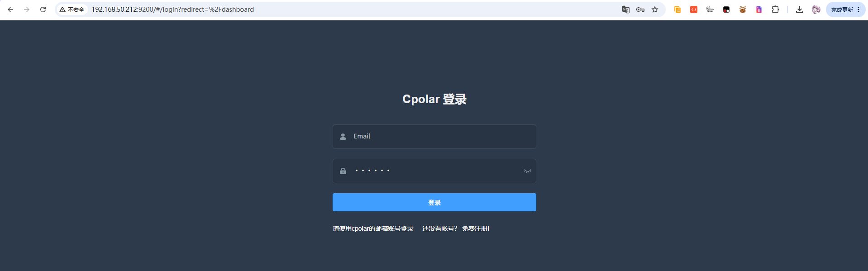Click the red square extension icon

click(694, 10)
